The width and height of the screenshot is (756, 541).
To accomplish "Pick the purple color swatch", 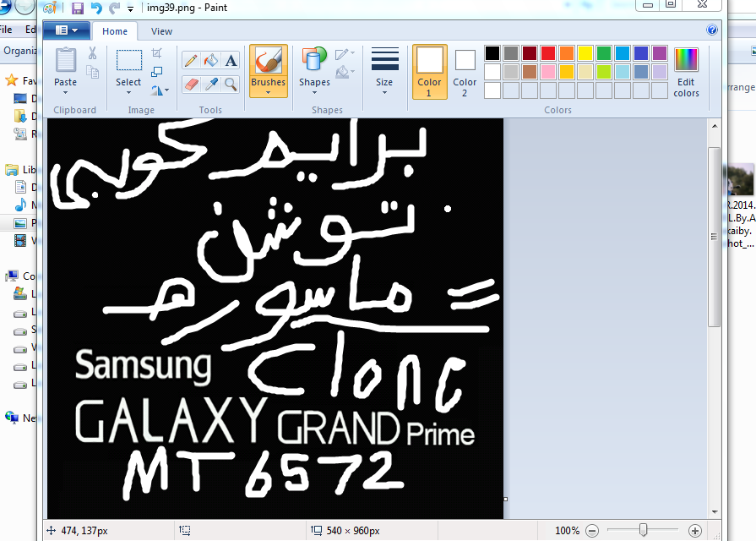I will pyautogui.click(x=660, y=53).
